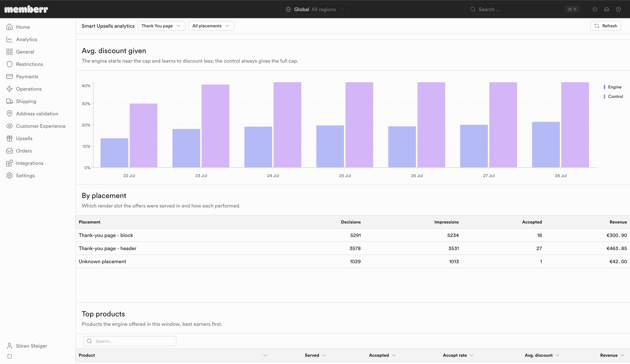Image resolution: width=630 pixels, height=364 pixels.
Task: Expand the All placements dropdown
Action: click(211, 26)
